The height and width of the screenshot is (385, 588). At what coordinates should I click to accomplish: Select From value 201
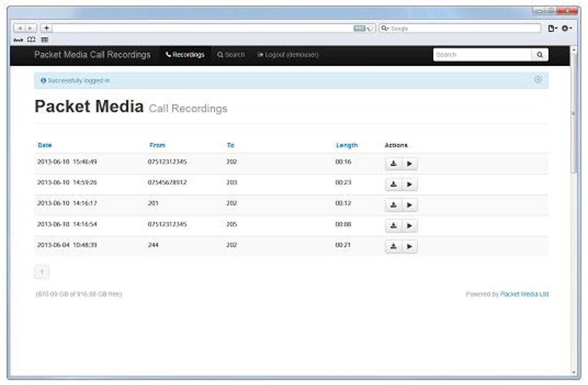153,203
